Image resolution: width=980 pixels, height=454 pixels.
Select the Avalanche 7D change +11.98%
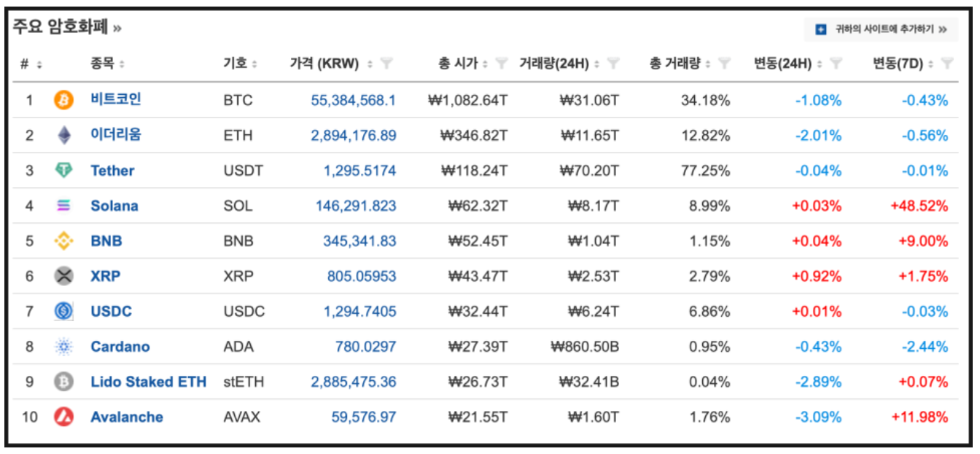click(x=919, y=418)
